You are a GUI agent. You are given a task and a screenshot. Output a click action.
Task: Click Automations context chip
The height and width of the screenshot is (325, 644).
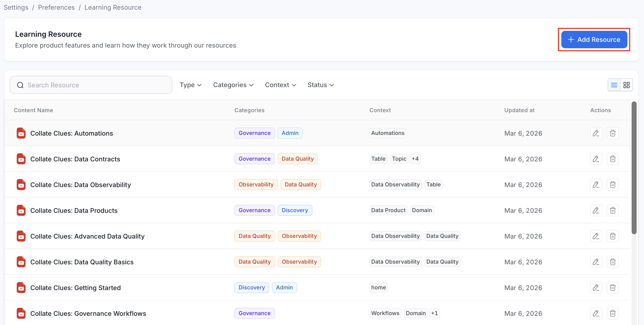click(388, 133)
